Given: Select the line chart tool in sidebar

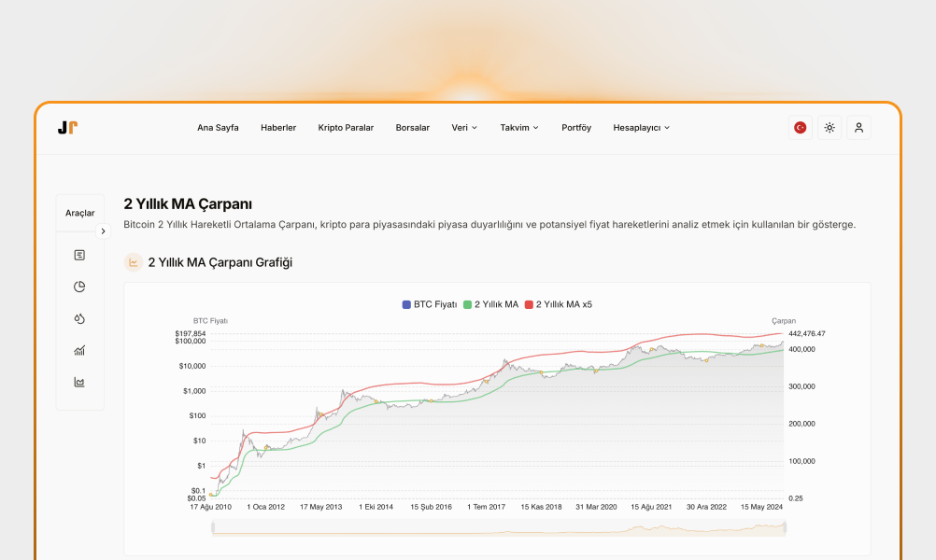Looking at the screenshot, I should click(x=79, y=382).
